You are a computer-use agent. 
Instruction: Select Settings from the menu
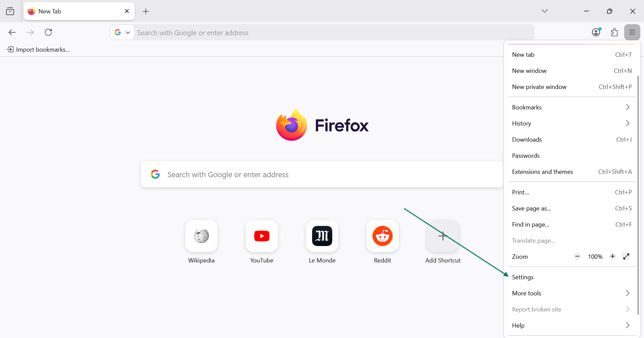(523, 277)
